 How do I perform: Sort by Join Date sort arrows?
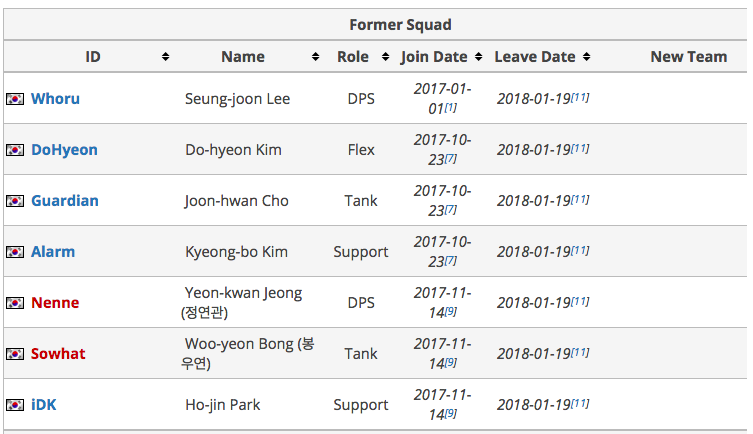coord(478,57)
